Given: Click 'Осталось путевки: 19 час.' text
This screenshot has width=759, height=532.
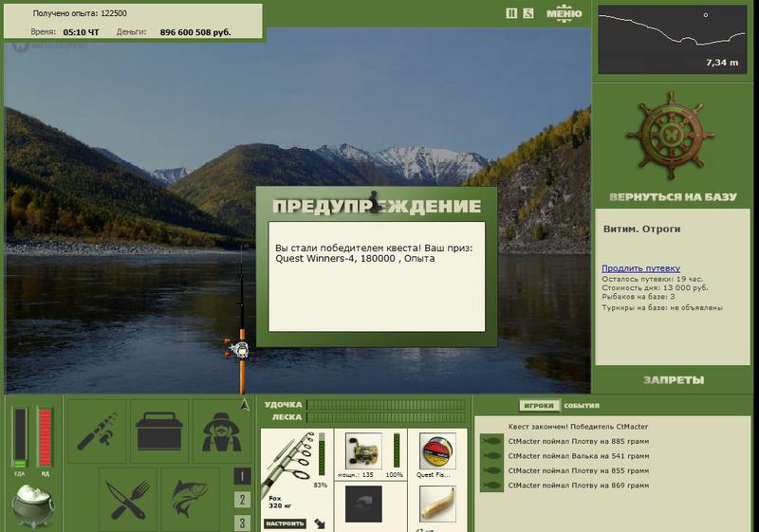Looking at the screenshot, I should click(x=652, y=279).
